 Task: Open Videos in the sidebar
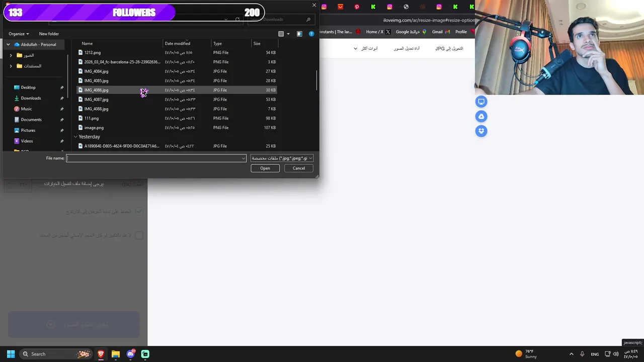(x=27, y=141)
